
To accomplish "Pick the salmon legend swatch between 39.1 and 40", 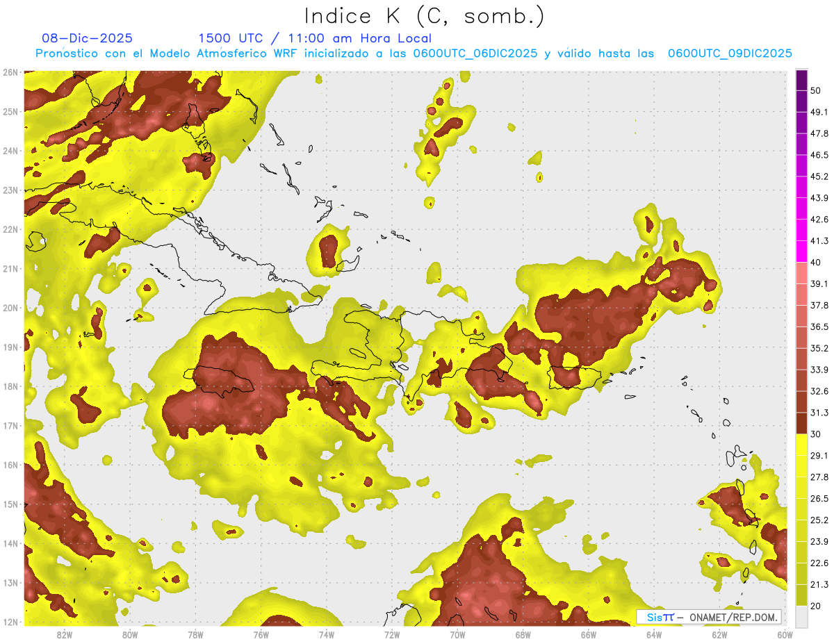I will (801, 273).
